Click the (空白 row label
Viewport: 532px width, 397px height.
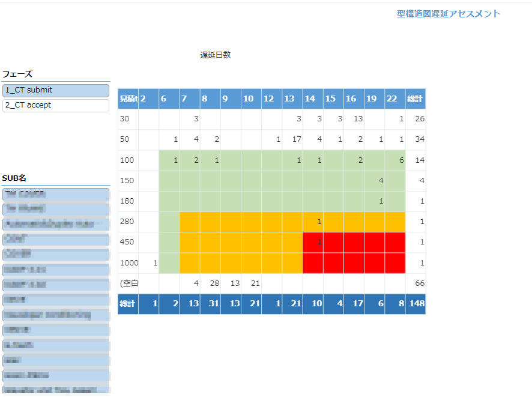point(128,283)
